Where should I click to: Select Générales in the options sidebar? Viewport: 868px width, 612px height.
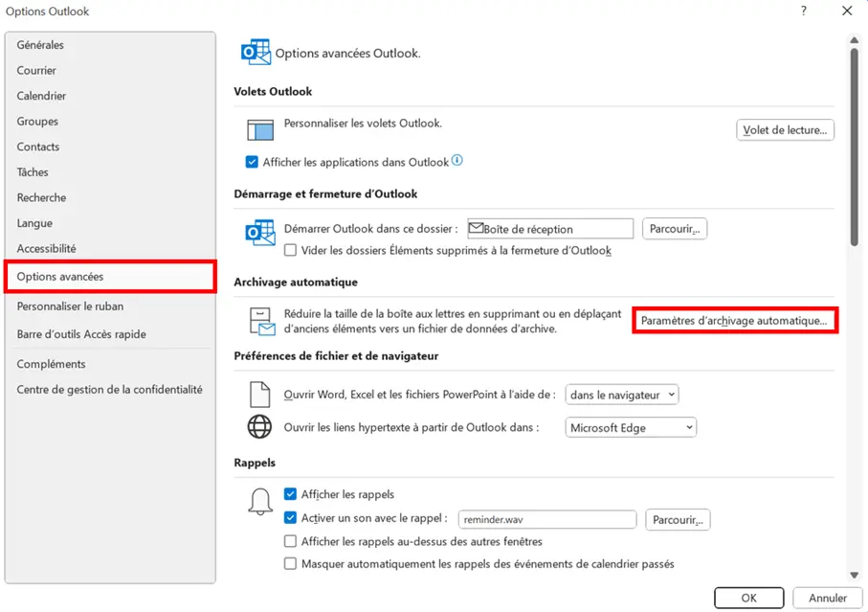[x=110, y=45]
